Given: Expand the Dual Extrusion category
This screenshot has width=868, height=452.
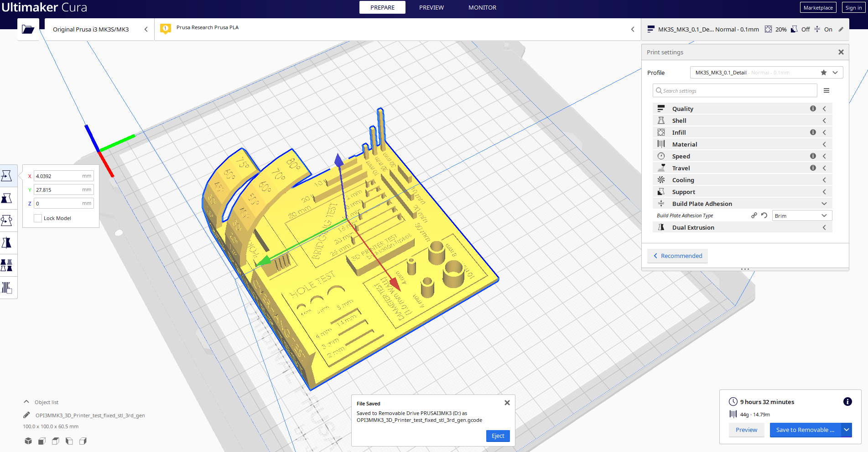Looking at the screenshot, I should pyautogui.click(x=743, y=227).
